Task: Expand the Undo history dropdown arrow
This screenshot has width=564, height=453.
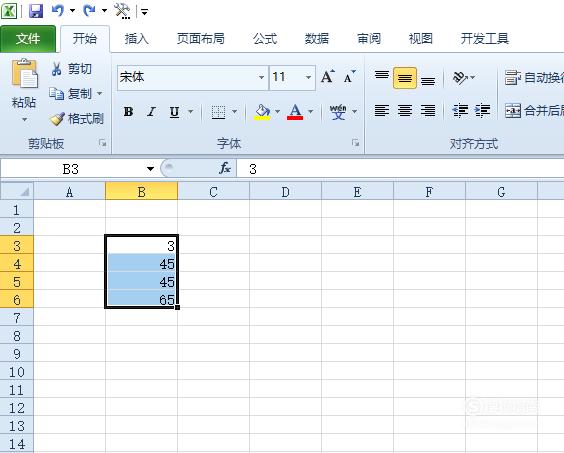Action: 72,11
